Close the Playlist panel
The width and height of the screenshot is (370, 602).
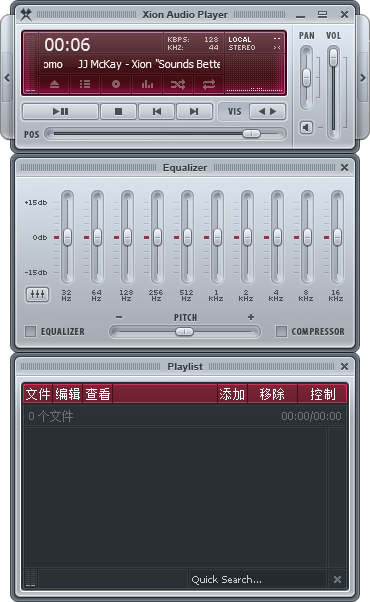coord(344,367)
